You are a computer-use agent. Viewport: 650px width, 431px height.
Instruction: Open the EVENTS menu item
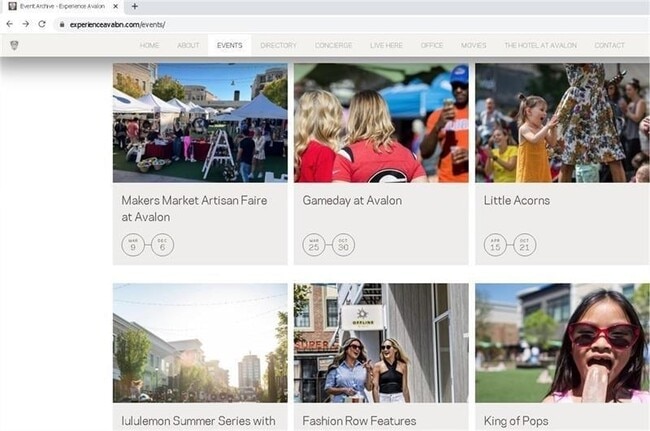click(x=230, y=45)
